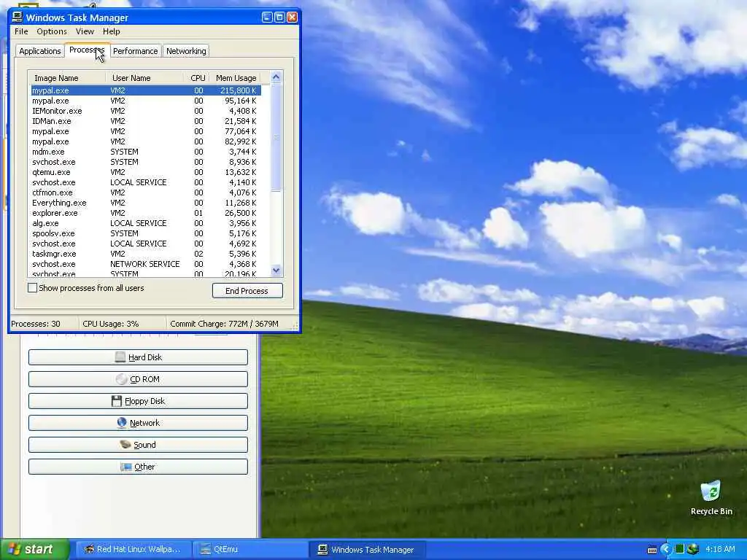The height and width of the screenshot is (560, 747).
Task: Sort by CPU column header
Action: [x=197, y=77]
